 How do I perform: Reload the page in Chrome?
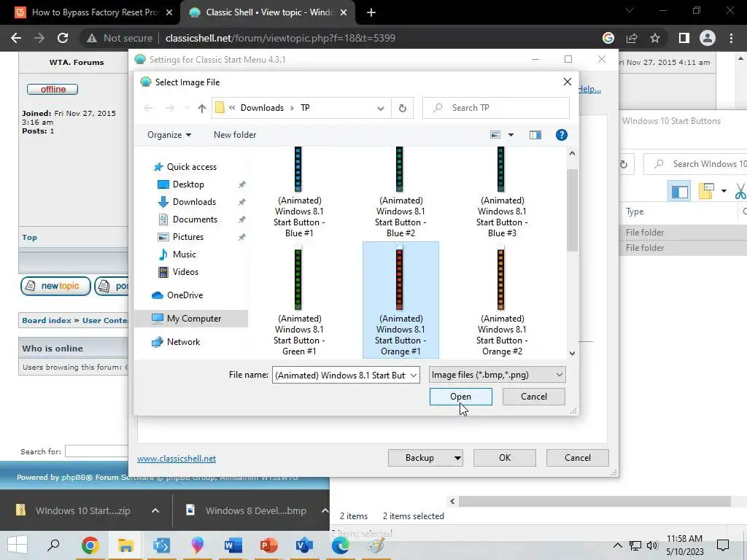[x=63, y=38]
